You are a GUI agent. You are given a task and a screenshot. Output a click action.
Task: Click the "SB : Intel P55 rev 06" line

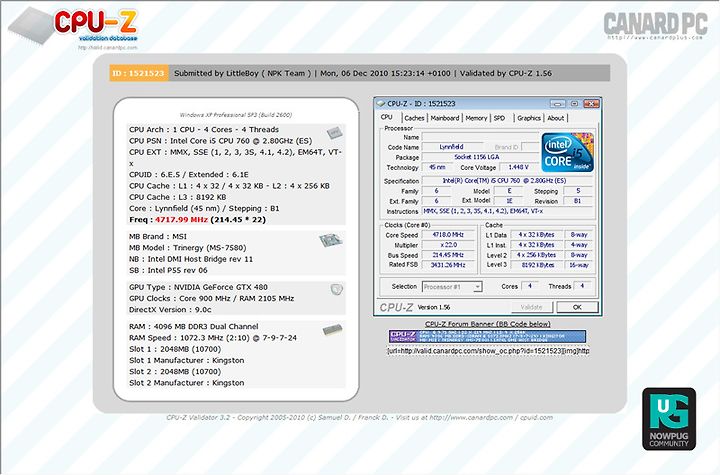(168, 270)
